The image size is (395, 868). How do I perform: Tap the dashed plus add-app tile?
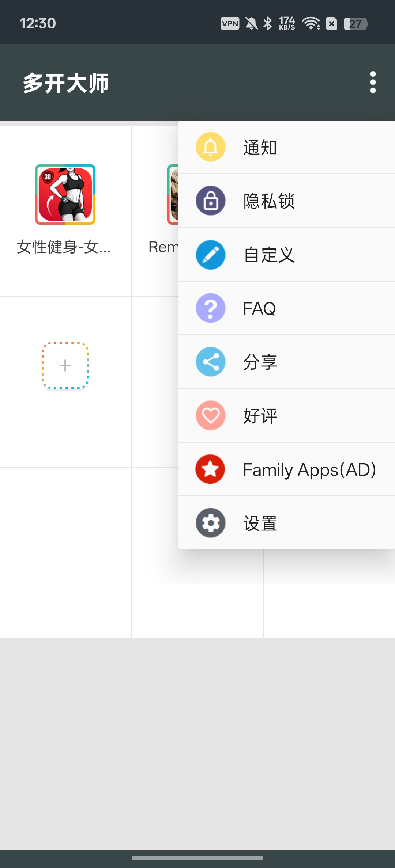point(65,365)
